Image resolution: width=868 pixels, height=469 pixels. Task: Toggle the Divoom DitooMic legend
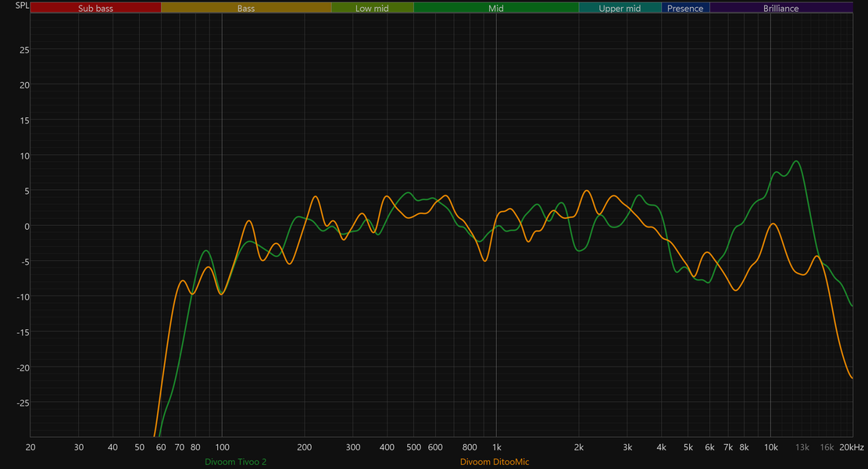click(495, 462)
